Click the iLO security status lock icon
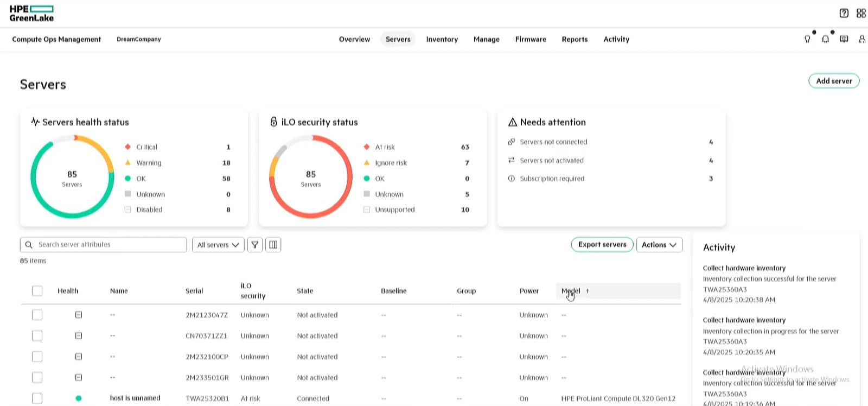Screen dimensions: 868x406 [273, 122]
